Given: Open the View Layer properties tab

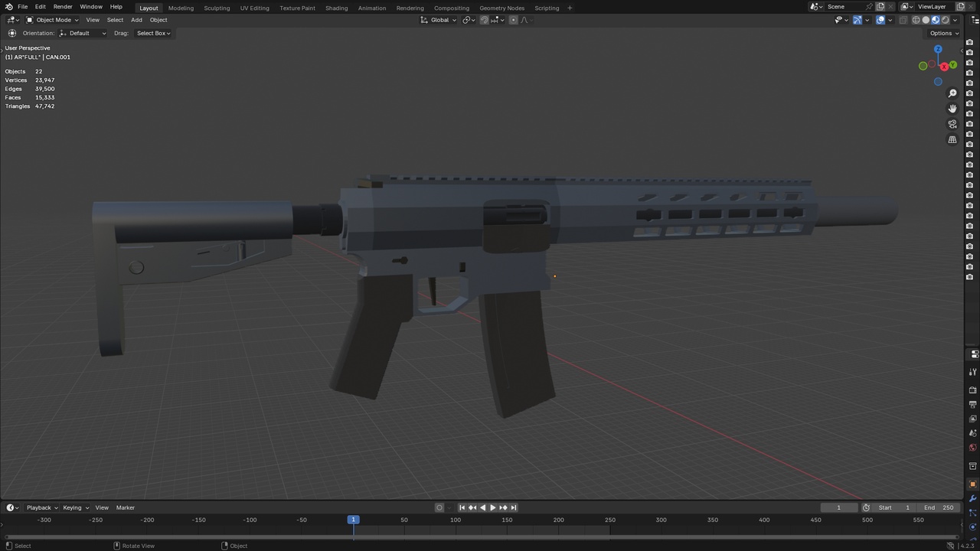Looking at the screenshot, I should point(973,419).
